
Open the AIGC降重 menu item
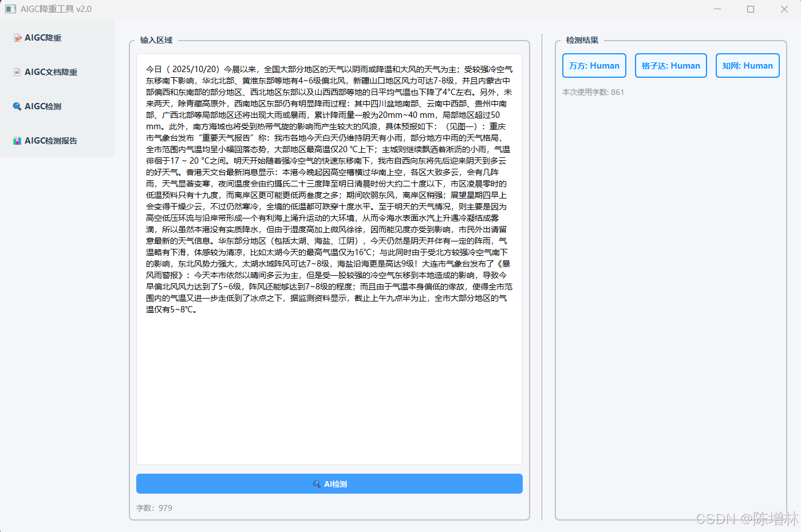(57, 38)
